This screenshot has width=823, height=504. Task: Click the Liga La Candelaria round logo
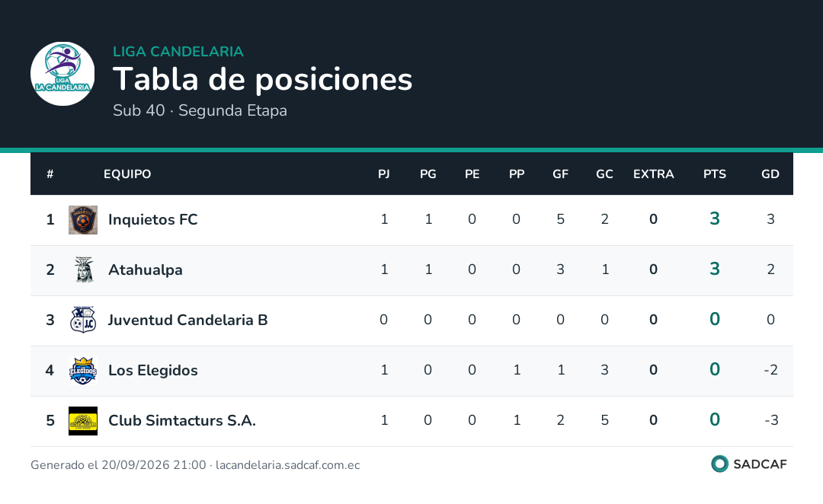tap(62, 74)
